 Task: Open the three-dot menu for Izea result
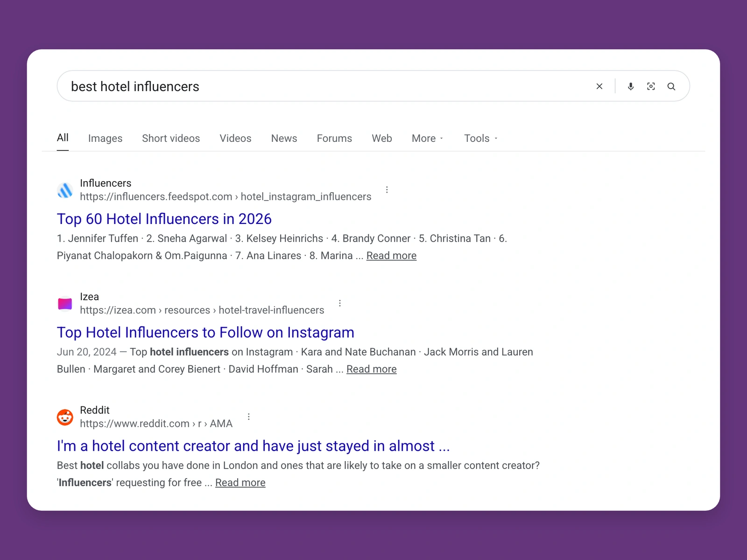point(340,303)
